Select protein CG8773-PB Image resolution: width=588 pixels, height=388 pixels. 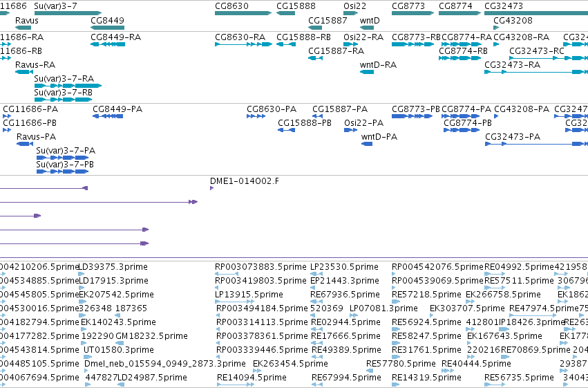[x=416, y=109]
